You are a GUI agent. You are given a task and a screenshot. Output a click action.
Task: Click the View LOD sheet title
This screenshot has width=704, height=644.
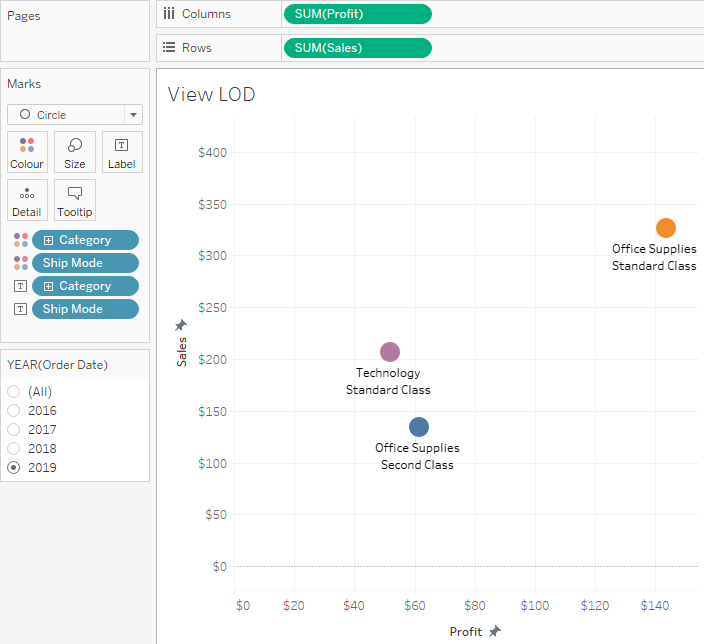tap(212, 95)
